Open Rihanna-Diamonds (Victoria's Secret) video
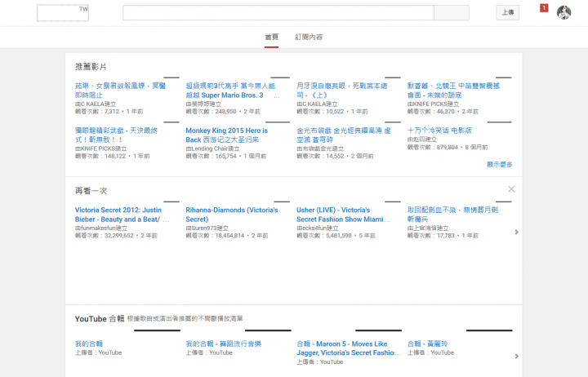Screen dimensions: 588x377 tap(232, 215)
